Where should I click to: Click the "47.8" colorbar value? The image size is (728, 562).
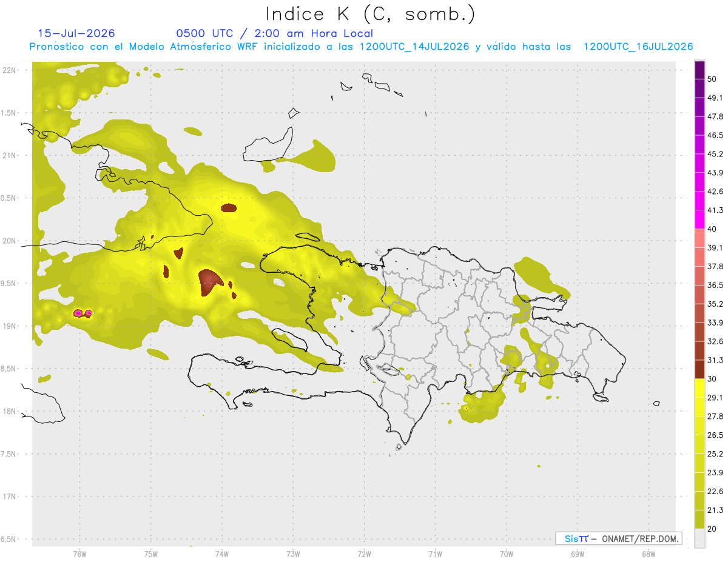point(715,116)
